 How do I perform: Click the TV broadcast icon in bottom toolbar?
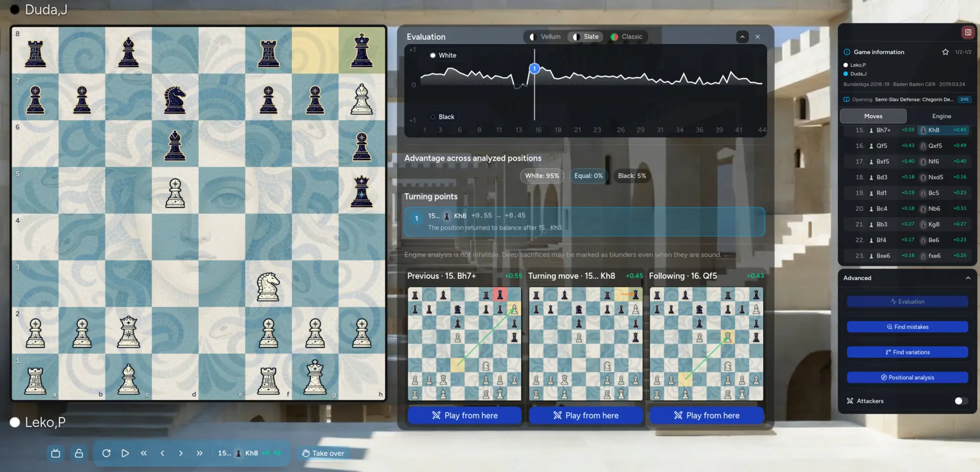[56, 453]
